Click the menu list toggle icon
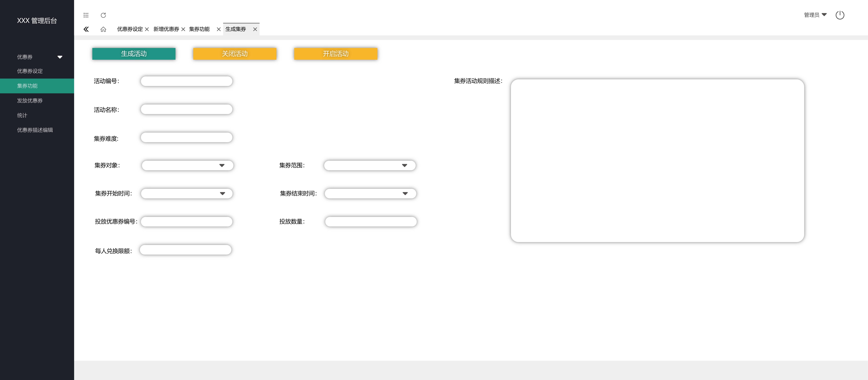This screenshot has width=868, height=380. click(86, 15)
